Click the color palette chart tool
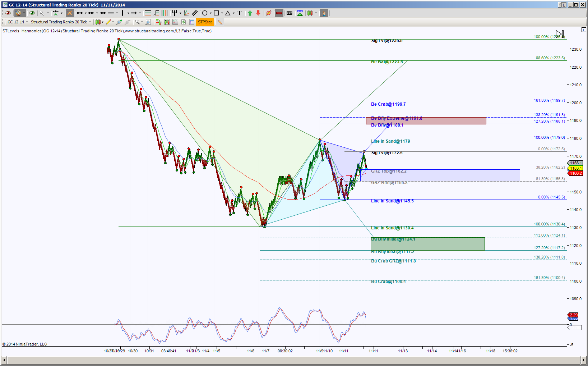 click(x=18, y=13)
